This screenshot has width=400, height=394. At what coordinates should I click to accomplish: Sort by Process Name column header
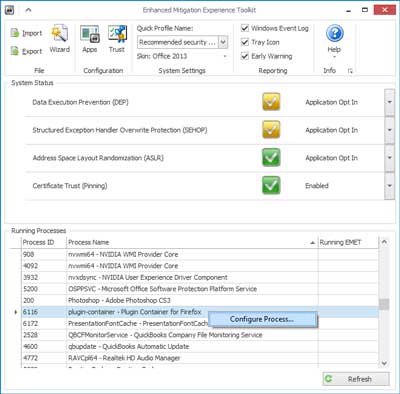point(192,242)
